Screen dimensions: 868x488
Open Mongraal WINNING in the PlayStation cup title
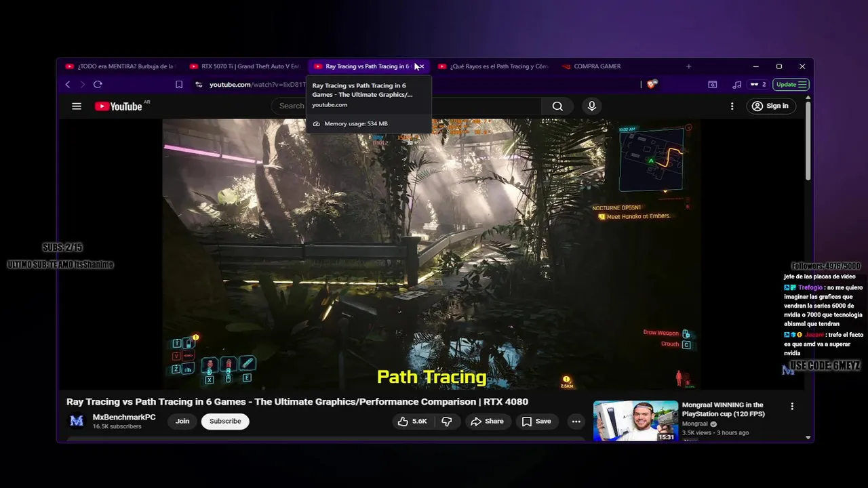[723, 409]
